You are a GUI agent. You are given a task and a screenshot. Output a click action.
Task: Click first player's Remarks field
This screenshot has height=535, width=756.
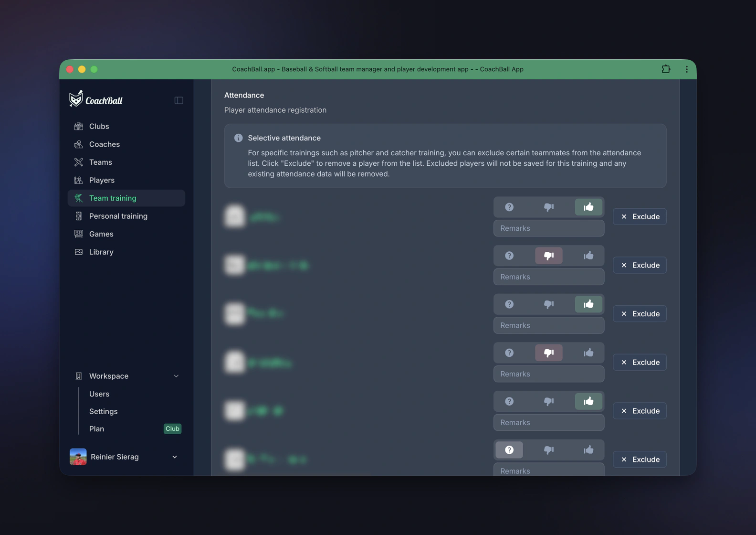pos(549,228)
